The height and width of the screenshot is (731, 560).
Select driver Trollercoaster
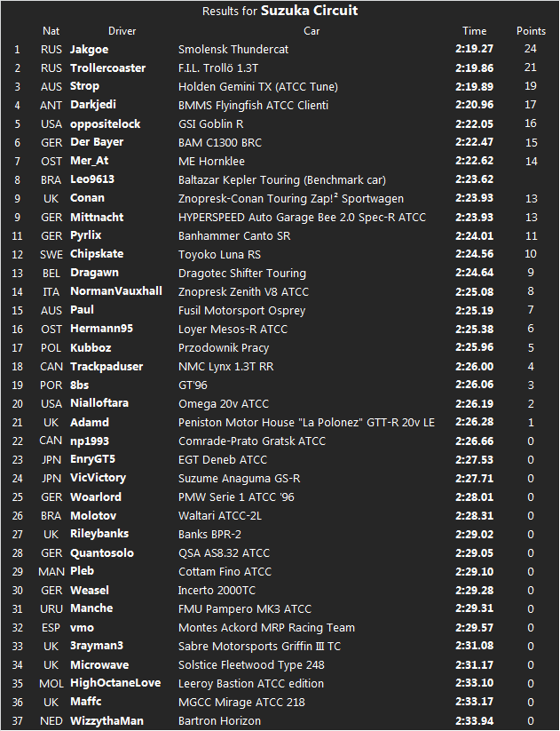(x=107, y=68)
